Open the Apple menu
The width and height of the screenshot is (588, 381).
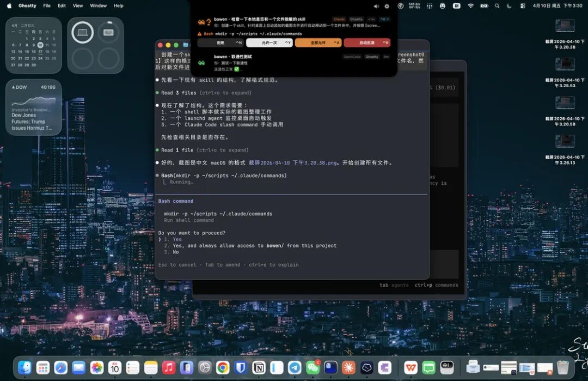click(x=9, y=5)
